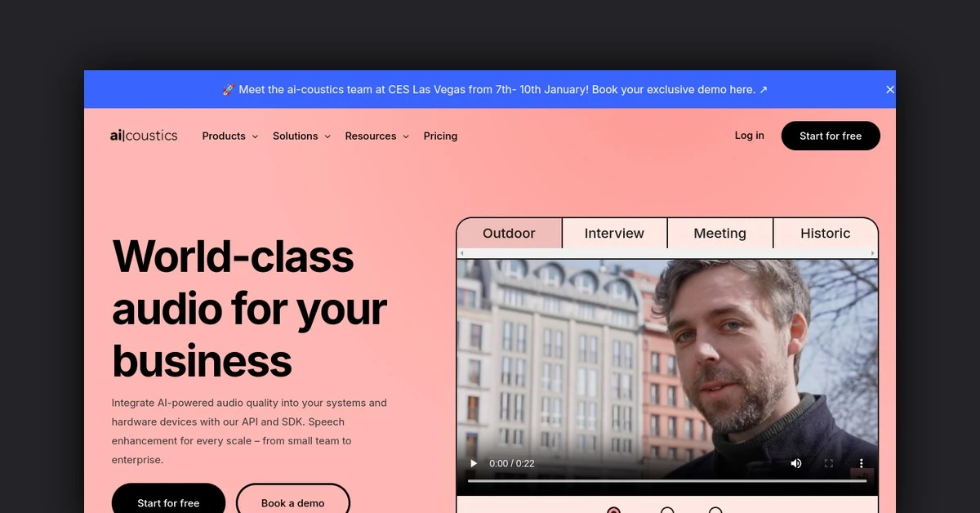
Task: Expand the Resources dropdown
Action: (x=376, y=136)
